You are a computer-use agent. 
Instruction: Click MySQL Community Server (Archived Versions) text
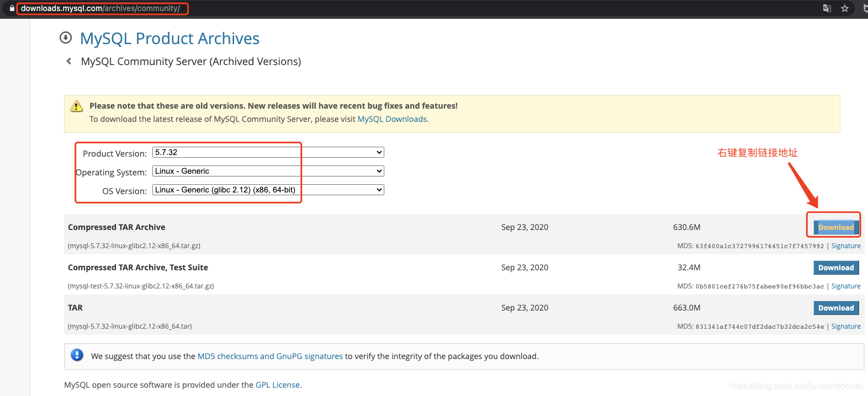pos(191,61)
